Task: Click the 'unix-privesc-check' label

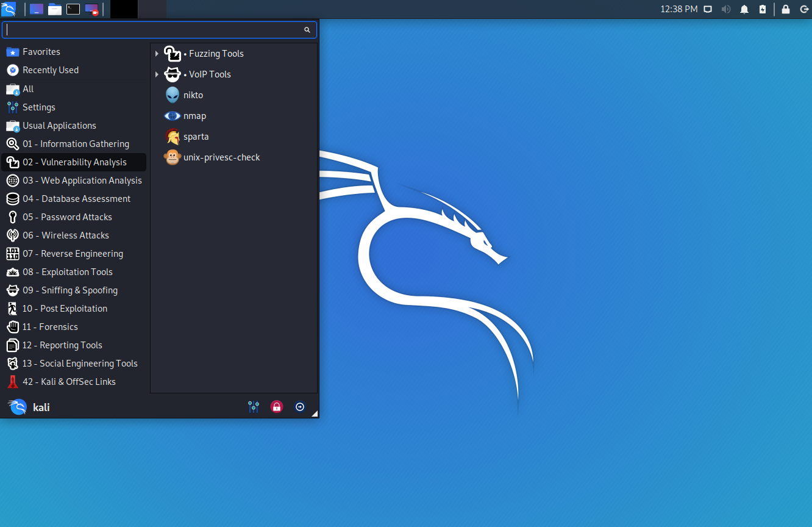Action: pos(222,157)
